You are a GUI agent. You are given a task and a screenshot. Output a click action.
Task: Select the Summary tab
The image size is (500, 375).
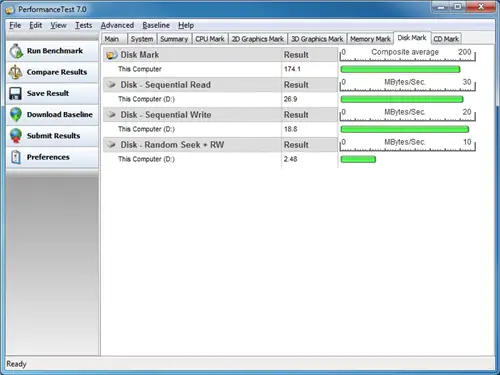pyautogui.click(x=174, y=39)
